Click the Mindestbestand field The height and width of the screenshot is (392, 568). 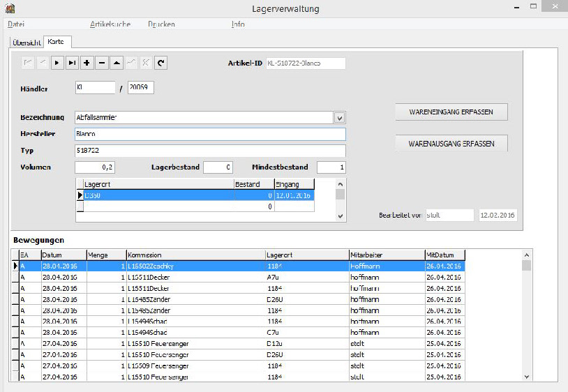pyautogui.click(x=331, y=167)
